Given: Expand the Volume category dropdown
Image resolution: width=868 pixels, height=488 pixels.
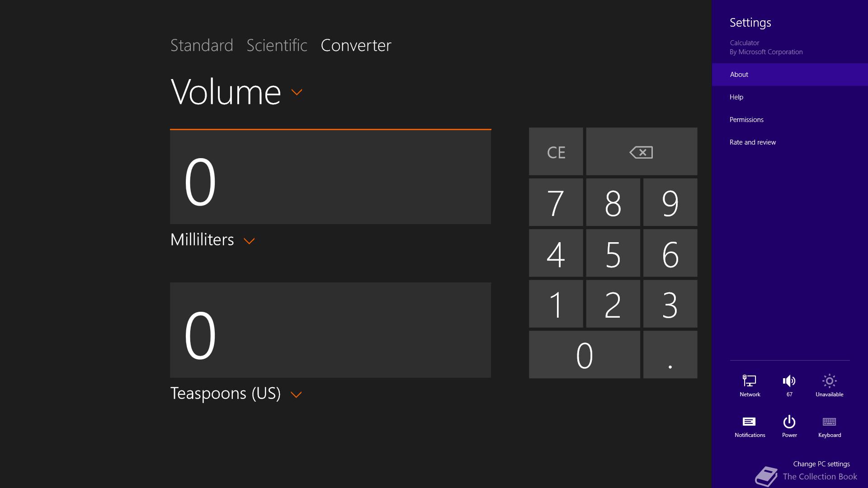Looking at the screenshot, I should click(236, 92).
